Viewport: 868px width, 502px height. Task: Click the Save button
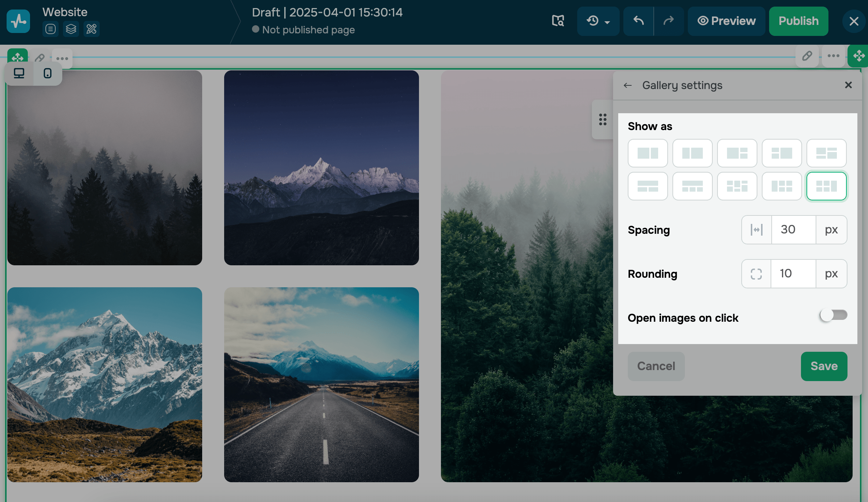824,366
